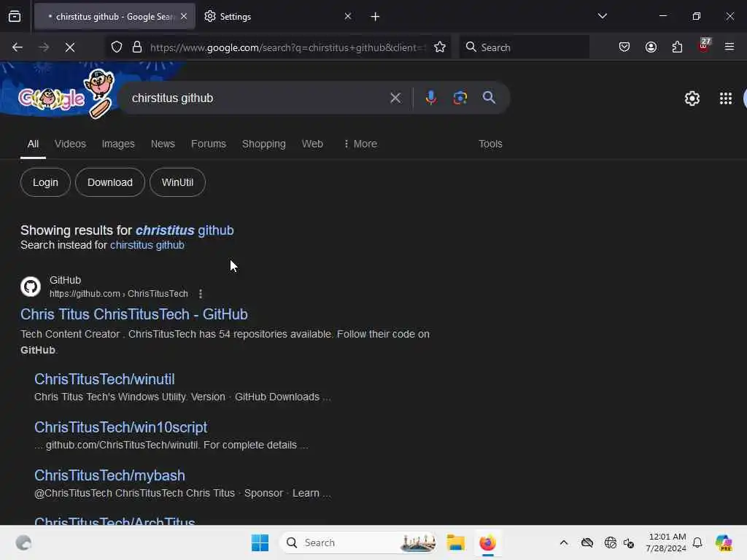This screenshot has height=560, width=747.
Task: Select the Web search tab
Action: (x=312, y=144)
